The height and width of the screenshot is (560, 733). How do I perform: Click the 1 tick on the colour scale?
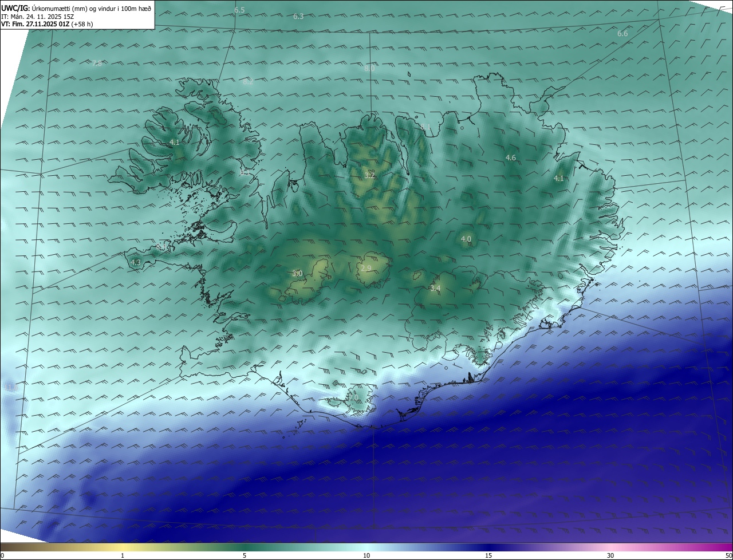123,555
